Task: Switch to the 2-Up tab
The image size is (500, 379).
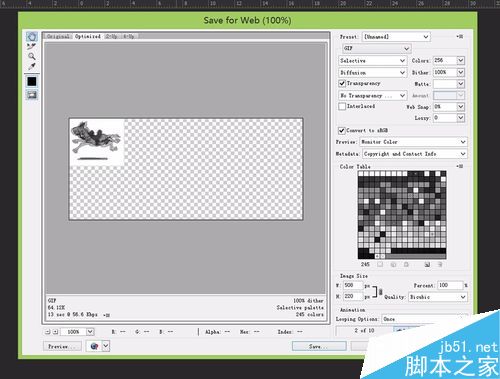Action: pos(112,36)
